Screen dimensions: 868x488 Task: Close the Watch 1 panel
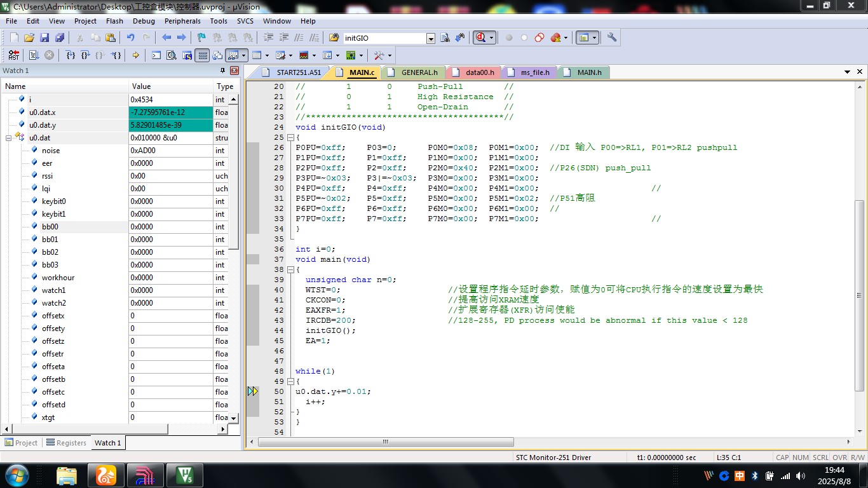click(x=234, y=71)
